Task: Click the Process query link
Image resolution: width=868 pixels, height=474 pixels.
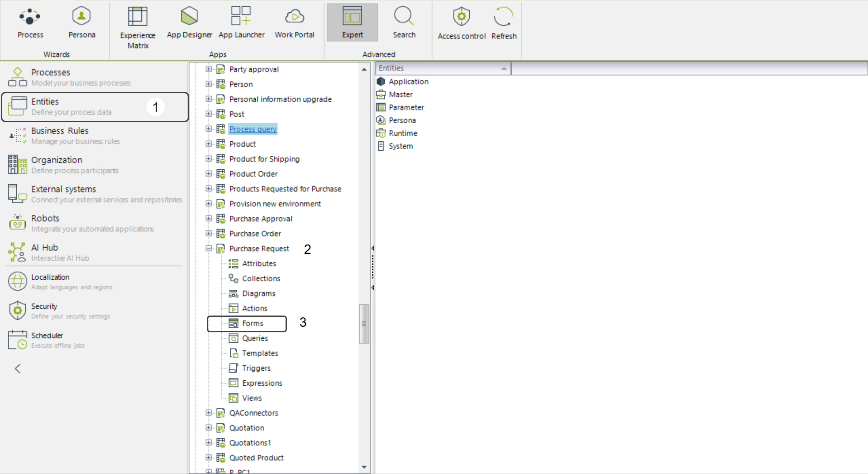Action: point(253,129)
